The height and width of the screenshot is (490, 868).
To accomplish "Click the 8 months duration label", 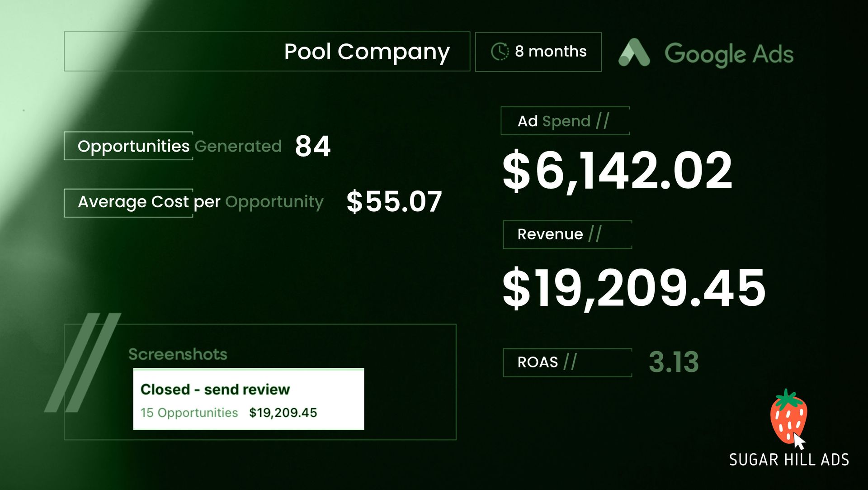I will [x=550, y=52].
